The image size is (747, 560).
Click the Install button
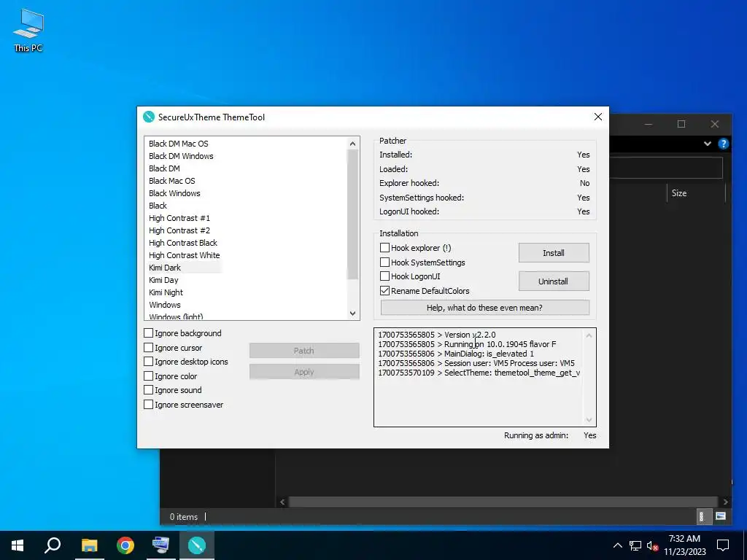click(554, 253)
